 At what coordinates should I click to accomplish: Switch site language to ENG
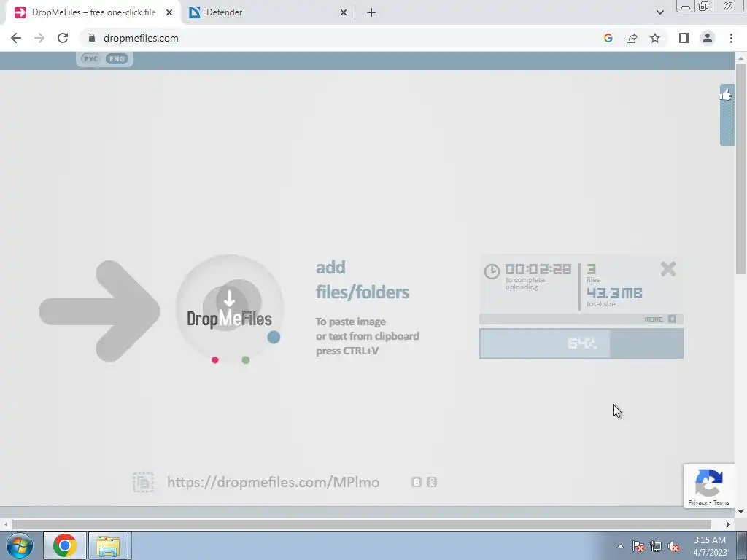pos(117,59)
